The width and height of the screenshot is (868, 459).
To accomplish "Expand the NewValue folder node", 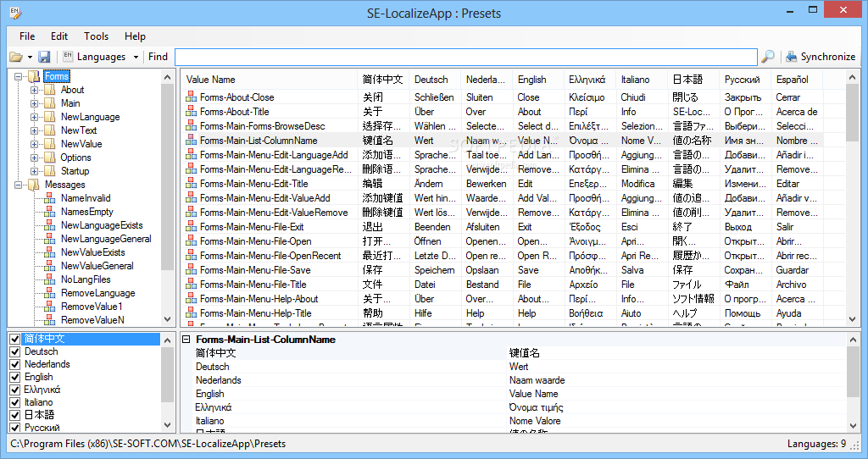I will click(x=34, y=144).
